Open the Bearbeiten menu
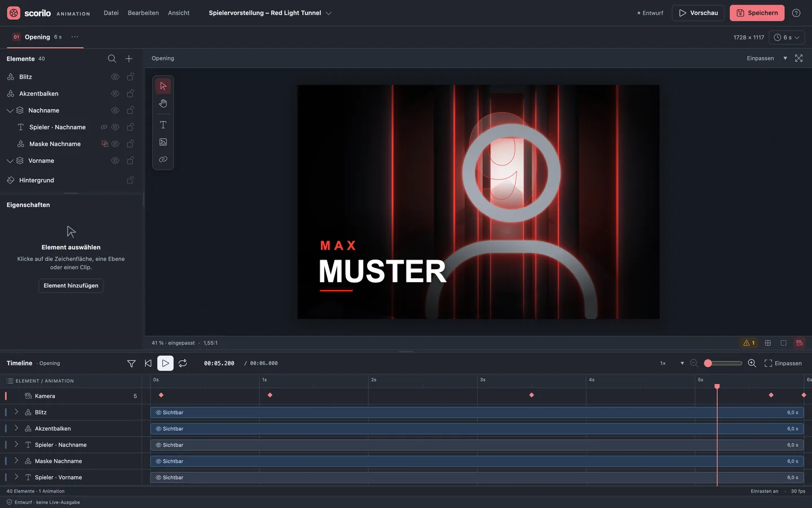Viewport: 812px width, 508px height. (x=143, y=13)
